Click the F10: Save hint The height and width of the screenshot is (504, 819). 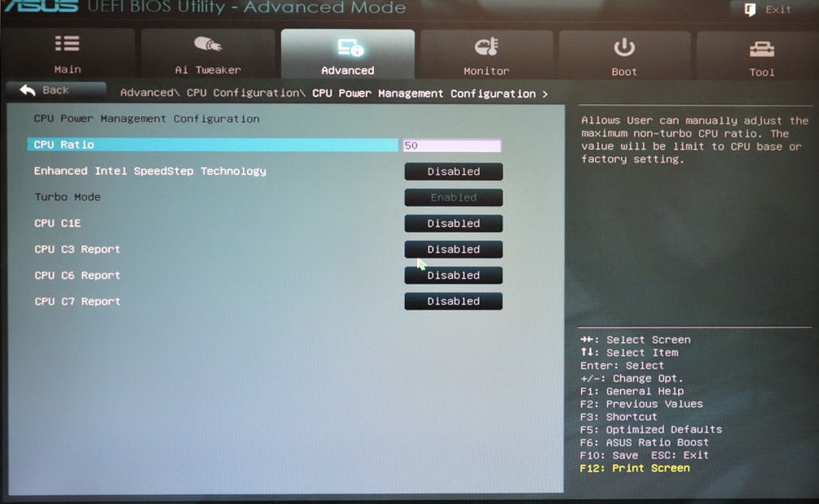pos(609,455)
